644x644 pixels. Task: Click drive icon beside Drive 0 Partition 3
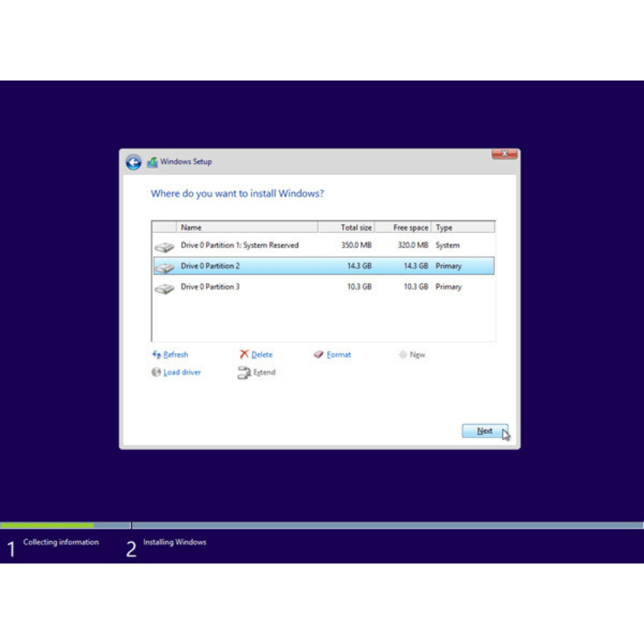pos(164,288)
